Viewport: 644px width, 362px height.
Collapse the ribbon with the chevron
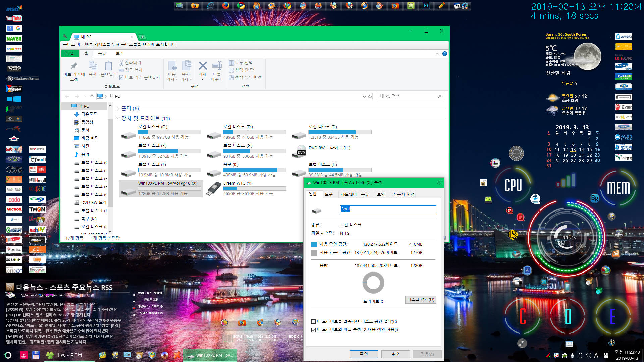point(437,54)
